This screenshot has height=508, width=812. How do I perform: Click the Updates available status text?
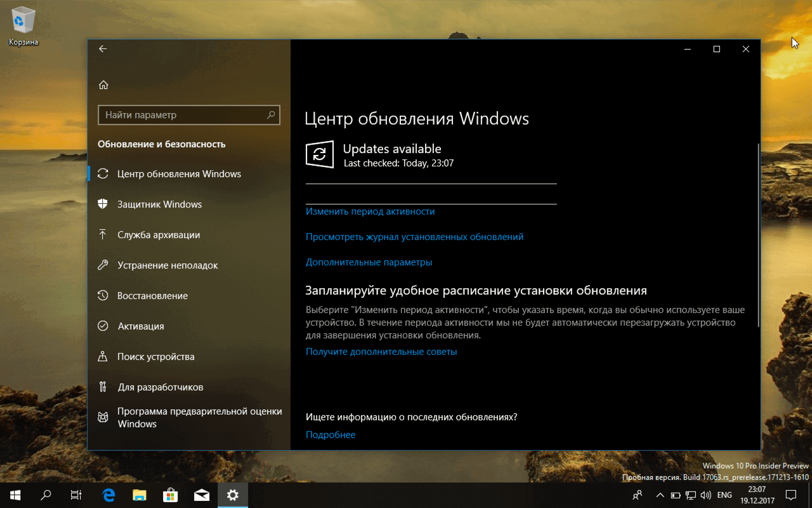[392, 149]
